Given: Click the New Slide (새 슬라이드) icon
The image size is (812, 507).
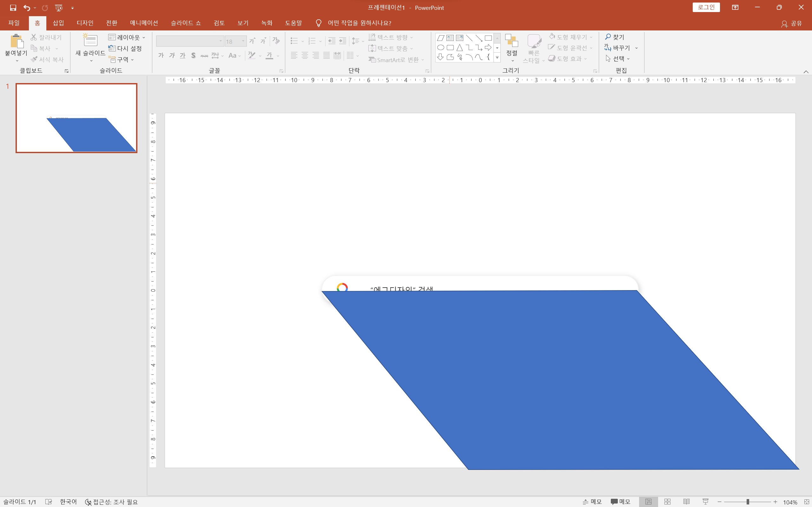Looking at the screenshot, I should click(90, 41).
